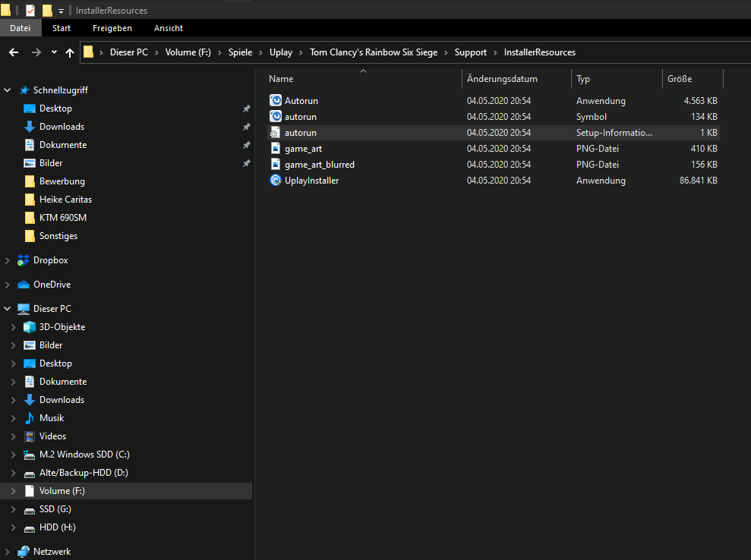
Task: Click InstallerResources breadcrumb
Action: pyautogui.click(x=540, y=52)
